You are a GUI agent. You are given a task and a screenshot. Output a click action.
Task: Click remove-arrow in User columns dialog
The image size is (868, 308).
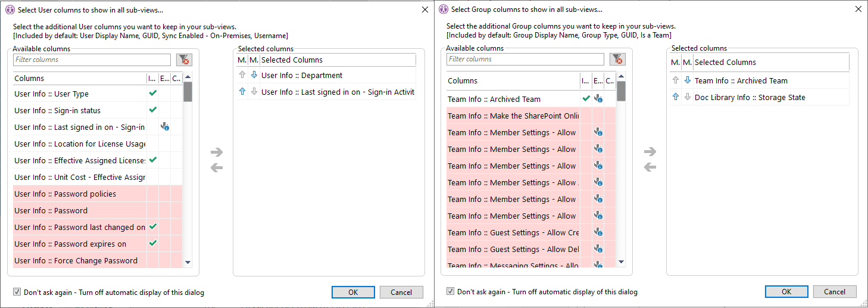(217, 167)
